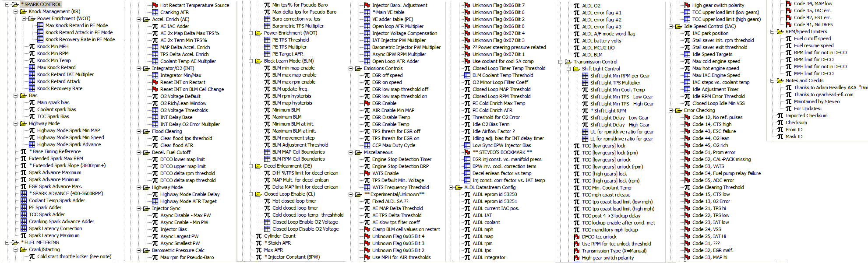Click the flag icon next to VATS Enable
Screen dimensions: 868x263
367,173
